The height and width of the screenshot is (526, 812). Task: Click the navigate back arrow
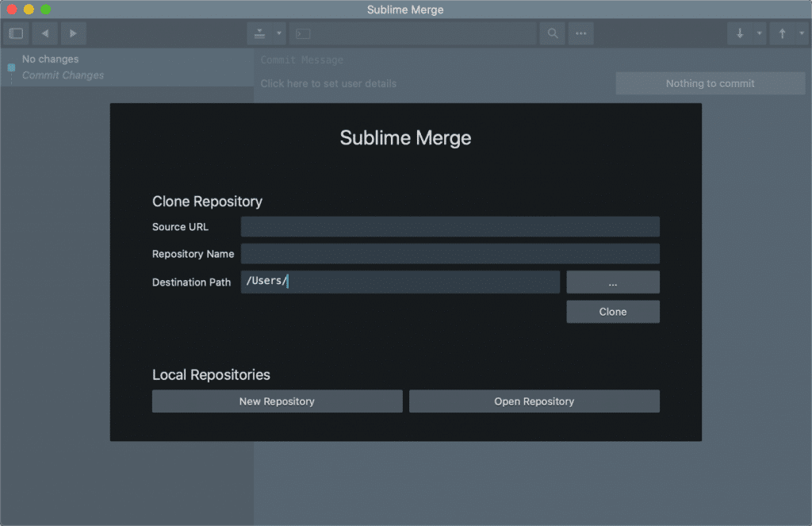(x=44, y=33)
